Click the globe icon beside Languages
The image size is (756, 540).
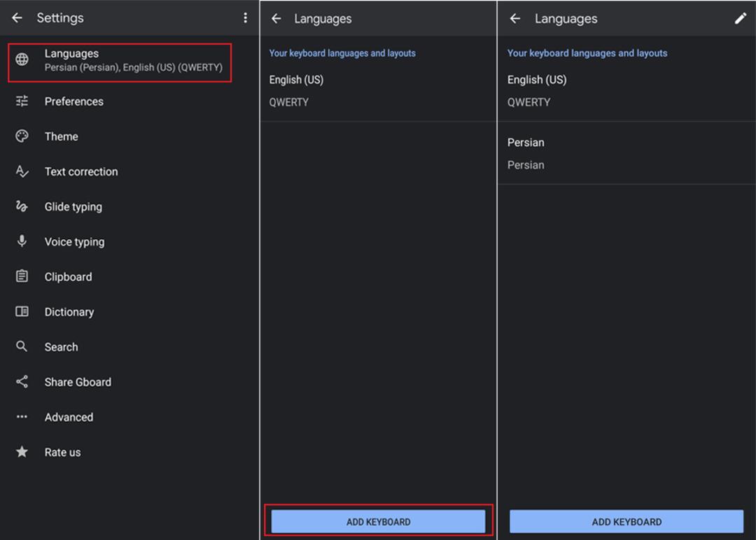tap(22, 59)
